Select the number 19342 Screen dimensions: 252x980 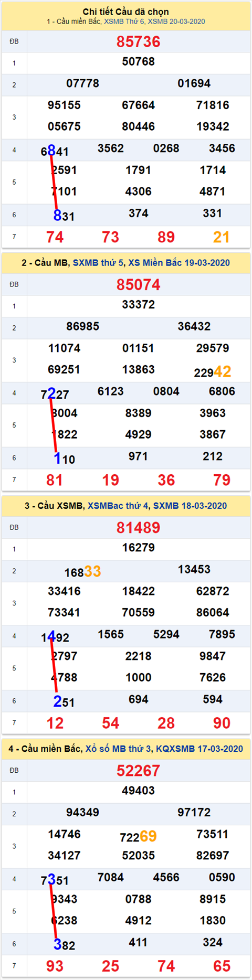(x=213, y=126)
